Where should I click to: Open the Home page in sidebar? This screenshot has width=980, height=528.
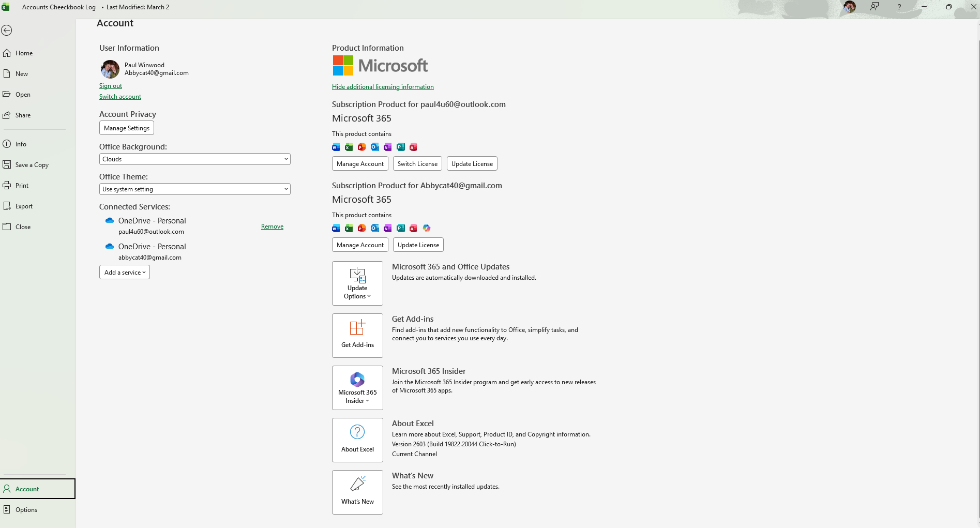click(x=38, y=53)
